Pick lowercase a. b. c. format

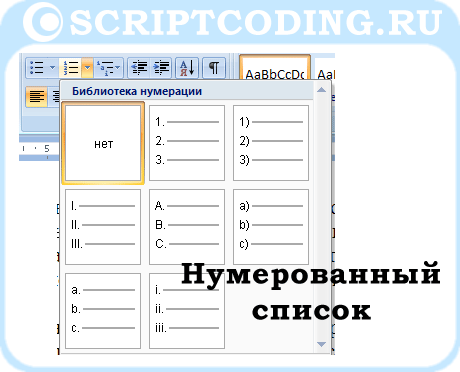coord(103,311)
